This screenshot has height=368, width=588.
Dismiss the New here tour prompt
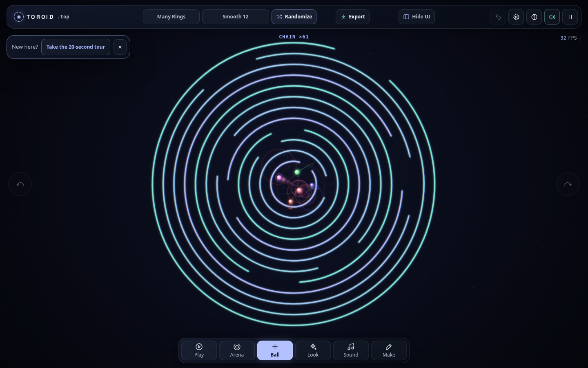(120, 47)
